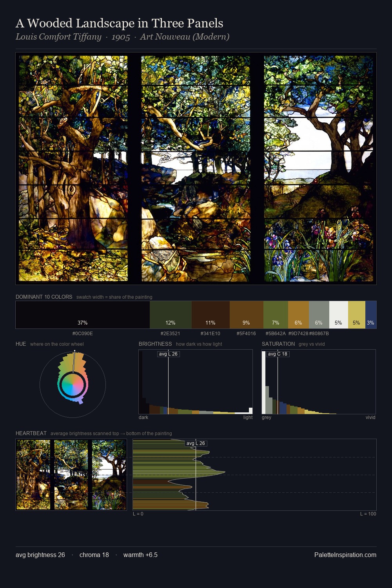Click the BRIGHTNESS section heading

click(155, 344)
